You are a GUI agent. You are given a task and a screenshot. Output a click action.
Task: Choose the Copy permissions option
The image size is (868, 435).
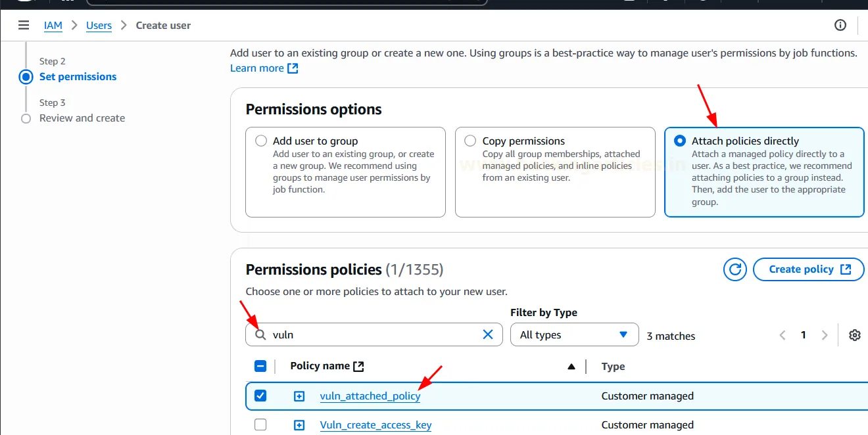[470, 141]
